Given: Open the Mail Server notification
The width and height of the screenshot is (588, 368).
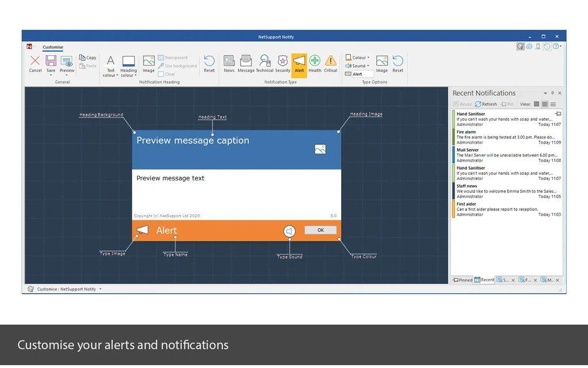Looking at the screenshot, I should tap(508, 155).
